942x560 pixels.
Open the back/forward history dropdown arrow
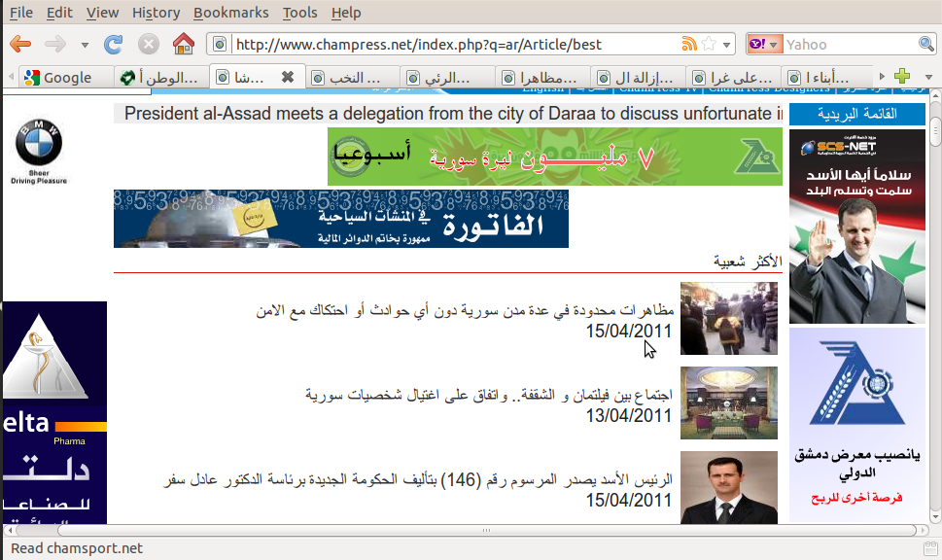85,45
